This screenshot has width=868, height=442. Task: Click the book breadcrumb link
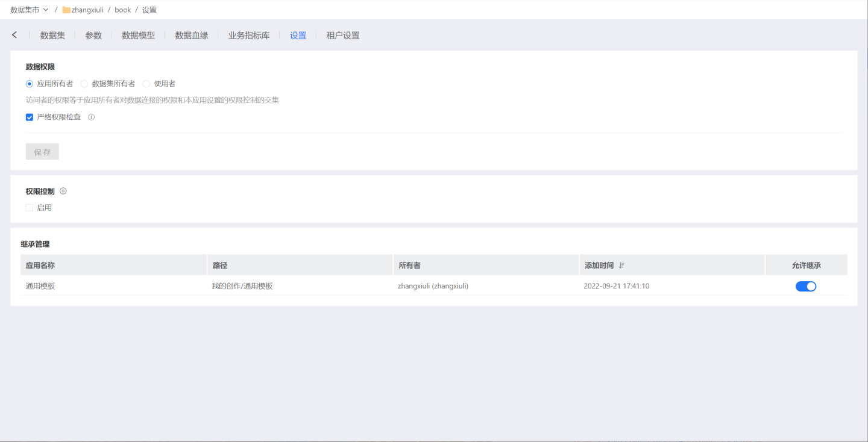[x=122, y=10]
